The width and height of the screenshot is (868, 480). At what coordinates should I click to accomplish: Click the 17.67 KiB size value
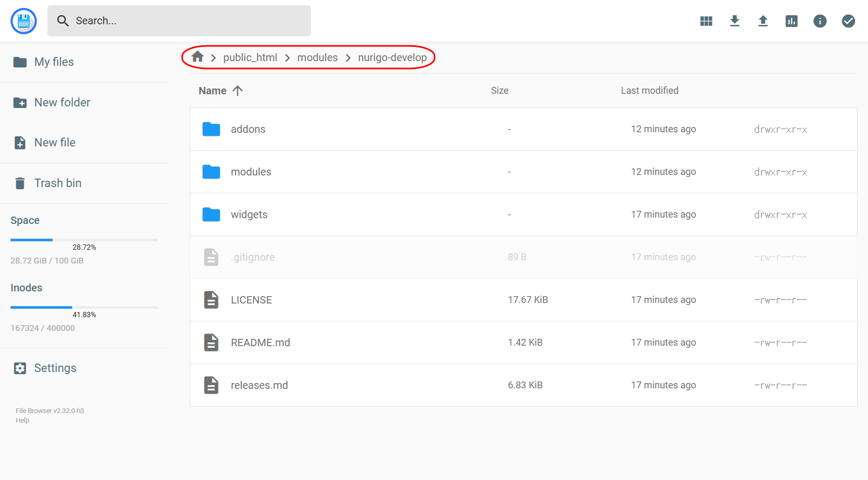528,300
